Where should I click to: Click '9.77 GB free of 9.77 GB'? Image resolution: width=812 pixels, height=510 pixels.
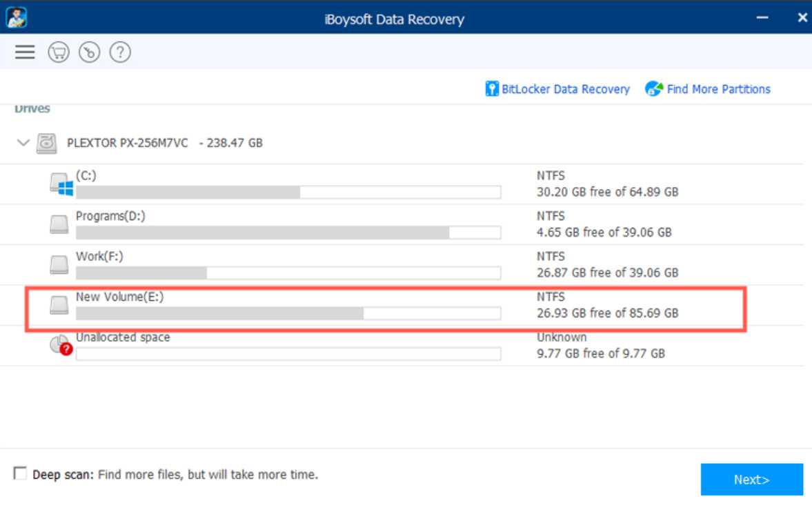(601, 354)
